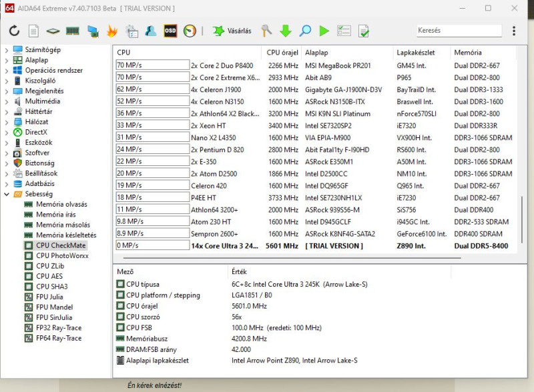The image size is (534, 392).
Task: Click the magnifier search icon
Action: click(x=305, y=31)
